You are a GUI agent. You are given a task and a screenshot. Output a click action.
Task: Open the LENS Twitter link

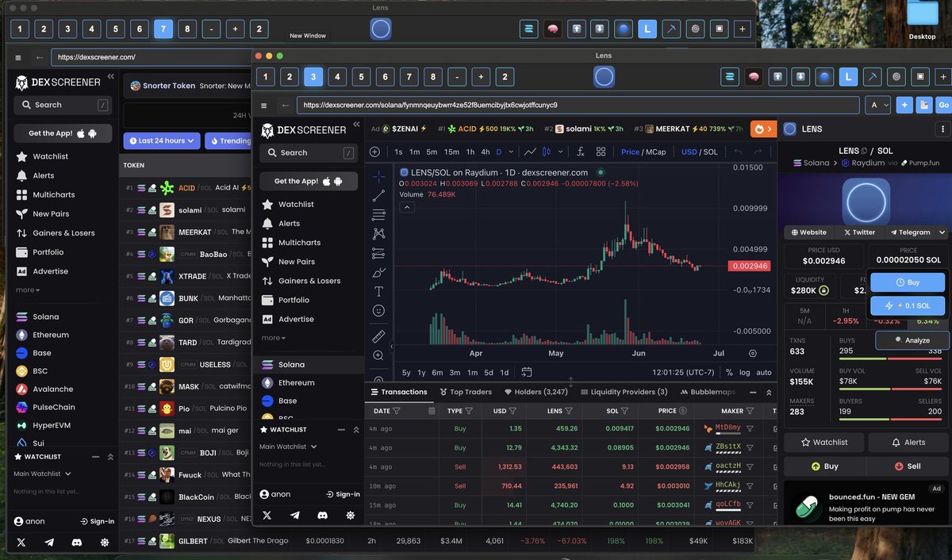click(859, 232)
